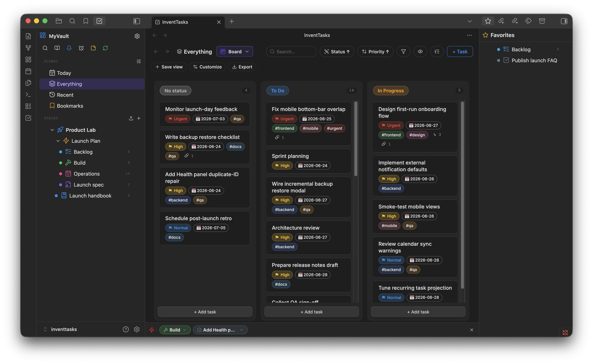Viewport: 593px width, 364px height.
Task: Open the Operations list
Action: tap(92, 174)
